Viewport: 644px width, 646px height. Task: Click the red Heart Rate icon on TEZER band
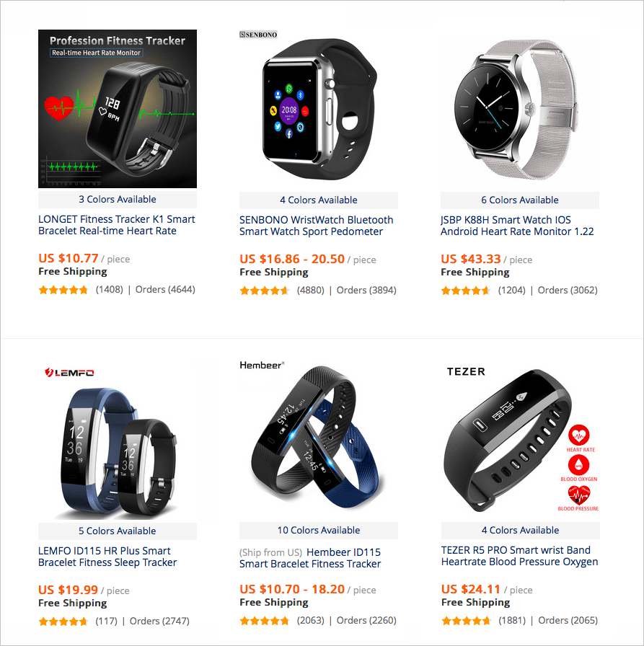(x=579, y=435)
